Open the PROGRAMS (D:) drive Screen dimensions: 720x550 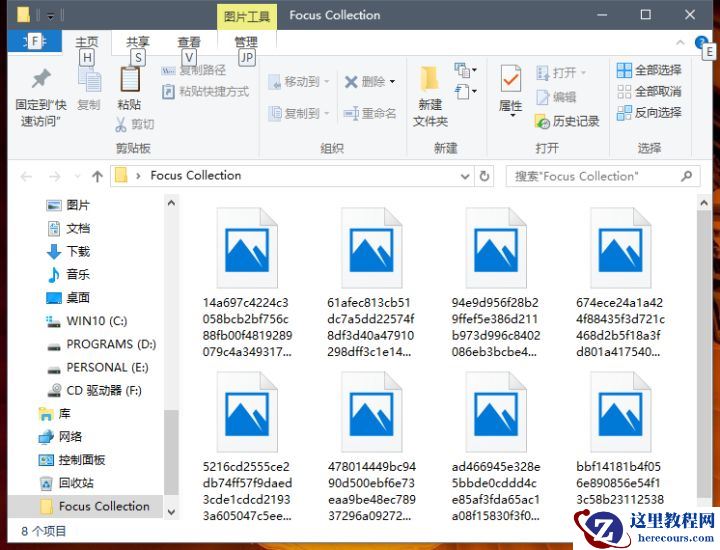click(x=101, y=344)
